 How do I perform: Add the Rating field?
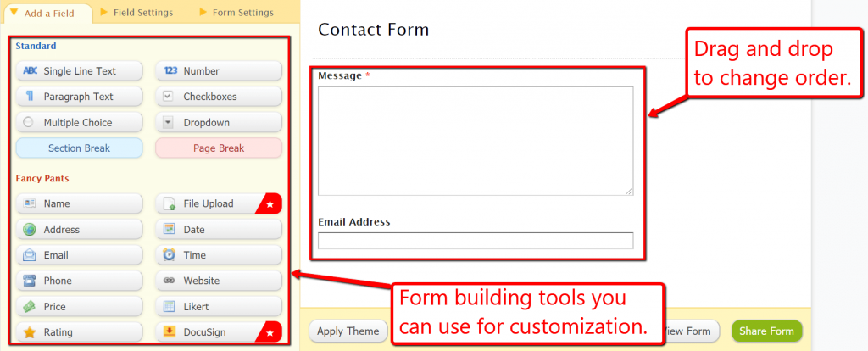pos(79,332)
